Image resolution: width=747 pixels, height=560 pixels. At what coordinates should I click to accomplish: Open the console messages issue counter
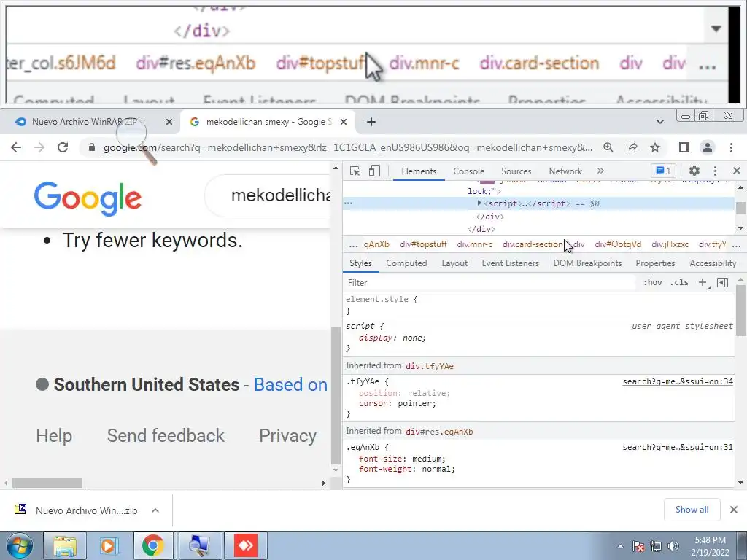click(663, 171)
